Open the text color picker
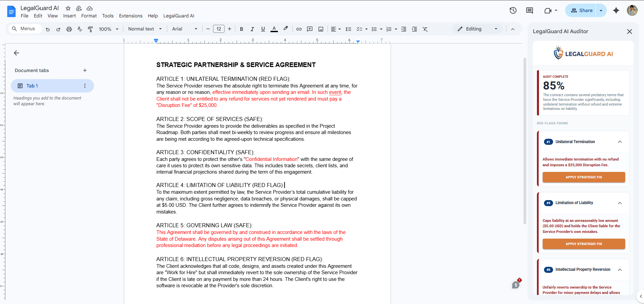This screenshot has height=304, width=644. click(274, 29)
